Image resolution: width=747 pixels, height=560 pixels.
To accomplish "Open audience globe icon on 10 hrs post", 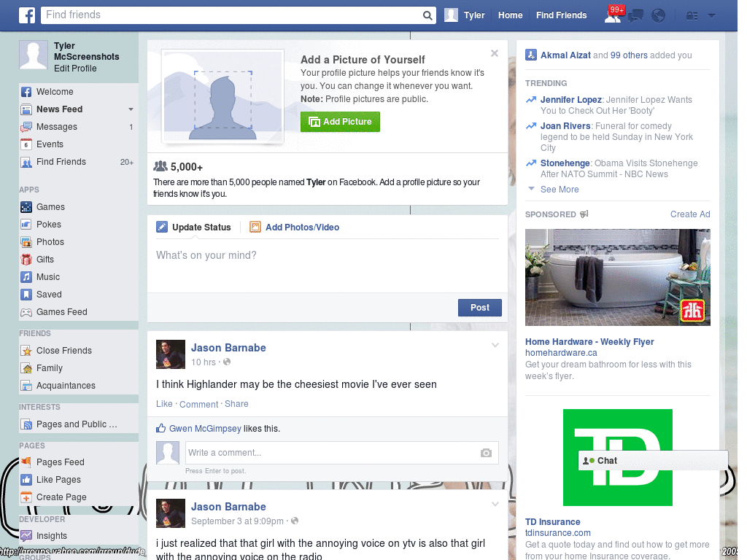I will coord(228,362).
